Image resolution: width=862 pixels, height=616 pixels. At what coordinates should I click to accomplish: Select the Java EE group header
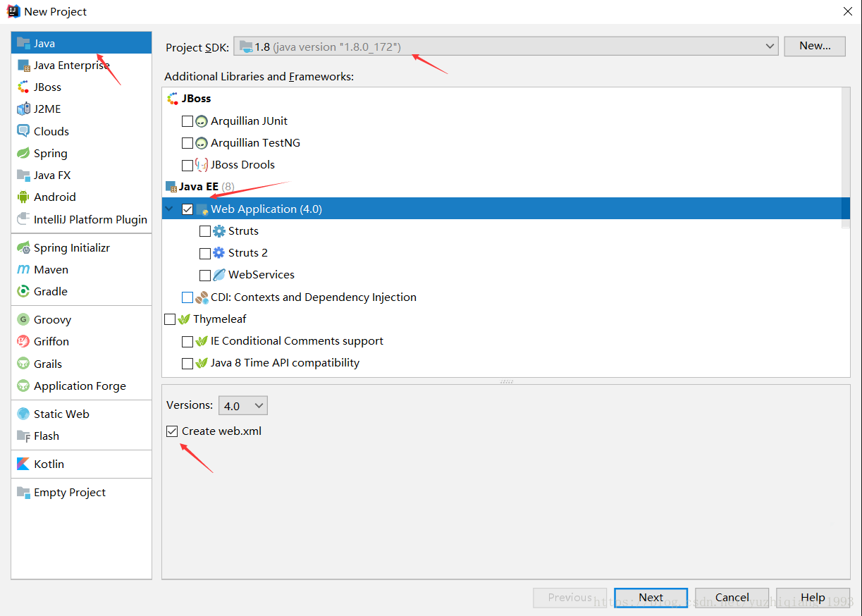(199, 187)
